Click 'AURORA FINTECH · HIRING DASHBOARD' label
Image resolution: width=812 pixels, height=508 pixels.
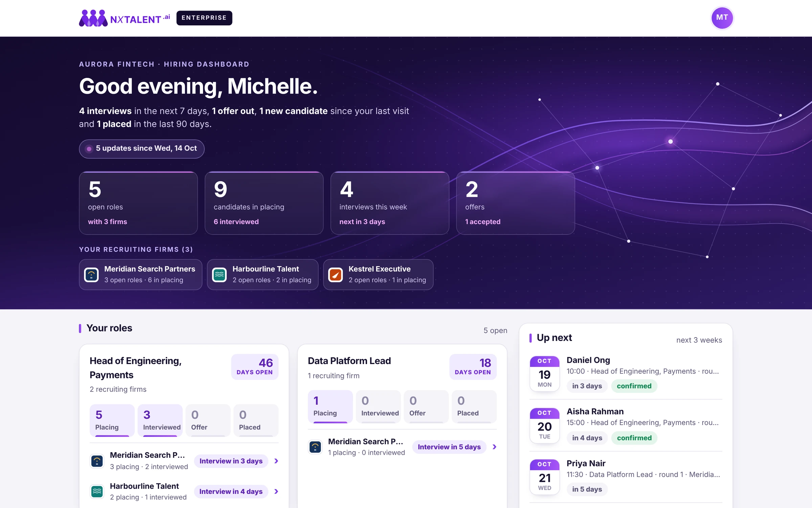(x=164, y=64)
